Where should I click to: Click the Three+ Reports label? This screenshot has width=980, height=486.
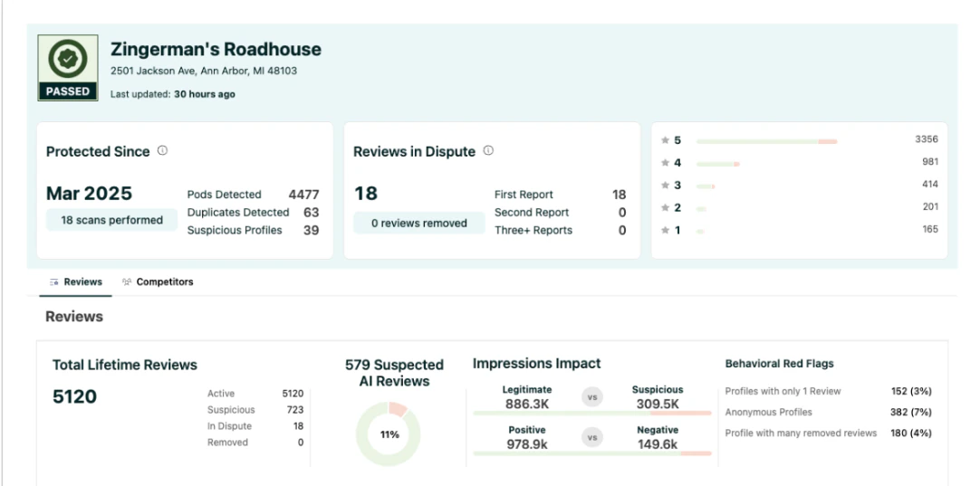click(533, 231)
